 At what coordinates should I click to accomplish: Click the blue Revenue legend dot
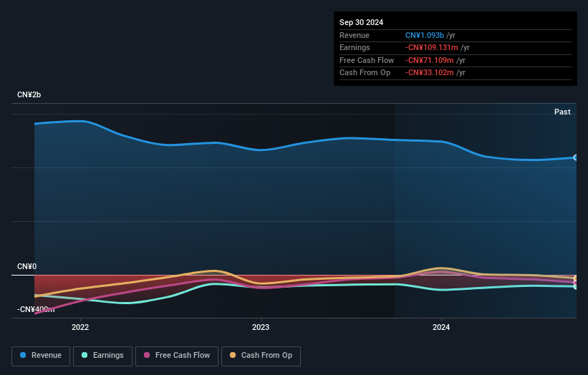(23, 355)
